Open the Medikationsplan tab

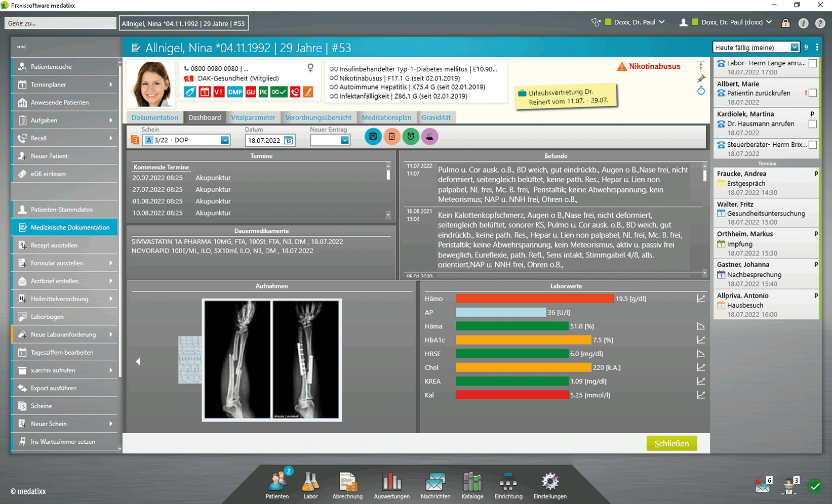coord(386,117)
